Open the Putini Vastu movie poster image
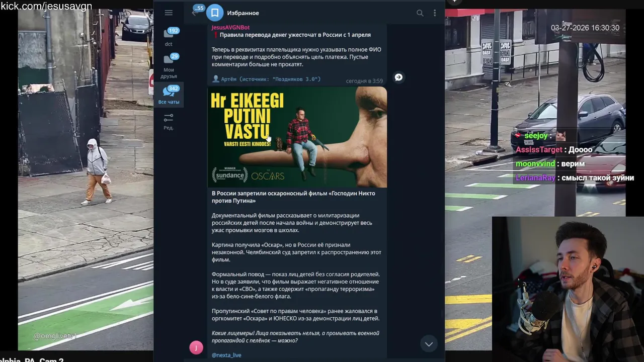644x362 pixels. coord(297,137)
